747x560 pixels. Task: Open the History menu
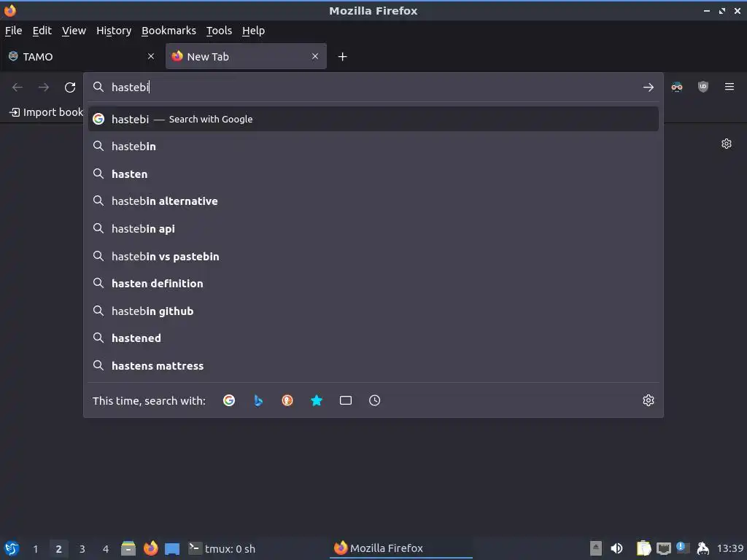pos(114,31)
